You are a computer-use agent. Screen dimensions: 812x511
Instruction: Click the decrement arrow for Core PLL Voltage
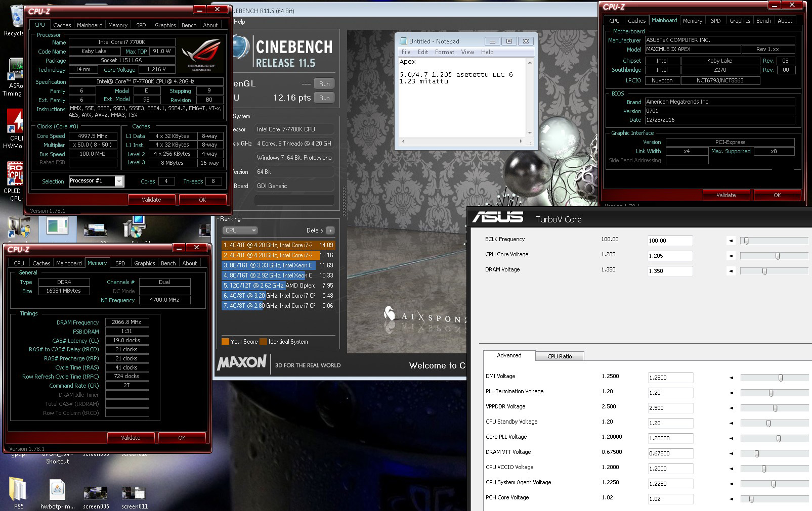[731, 438]
